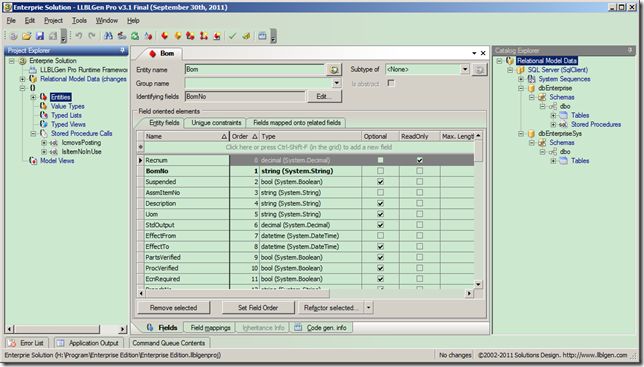Open the Tools menu
The height and width of the screenshot is (367, 644).
79,20
